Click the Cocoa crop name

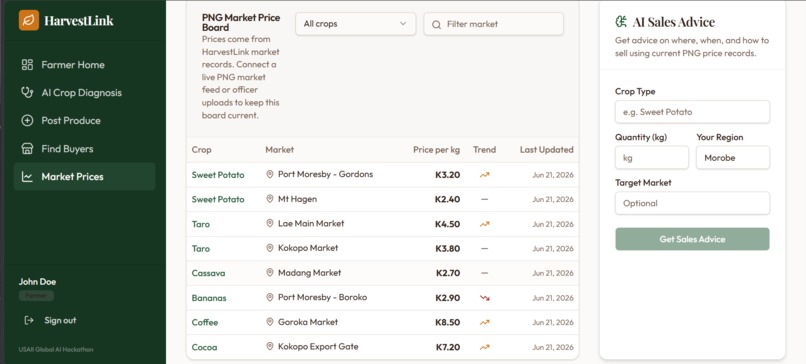[x=205, y=347]
